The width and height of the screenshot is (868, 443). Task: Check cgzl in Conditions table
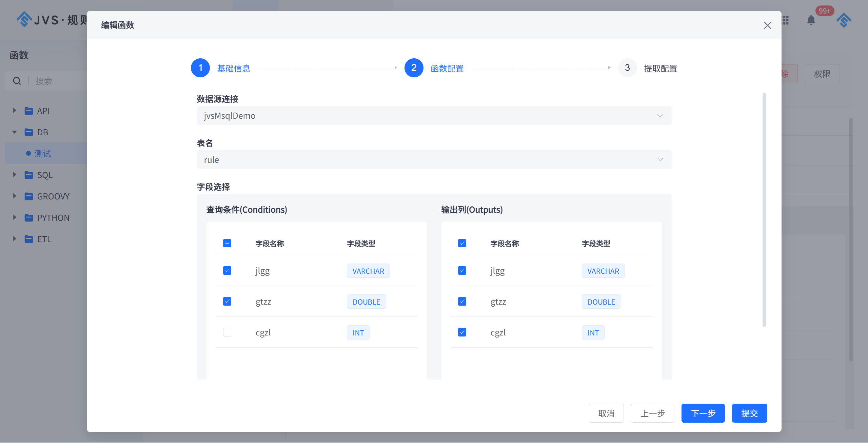227,332
